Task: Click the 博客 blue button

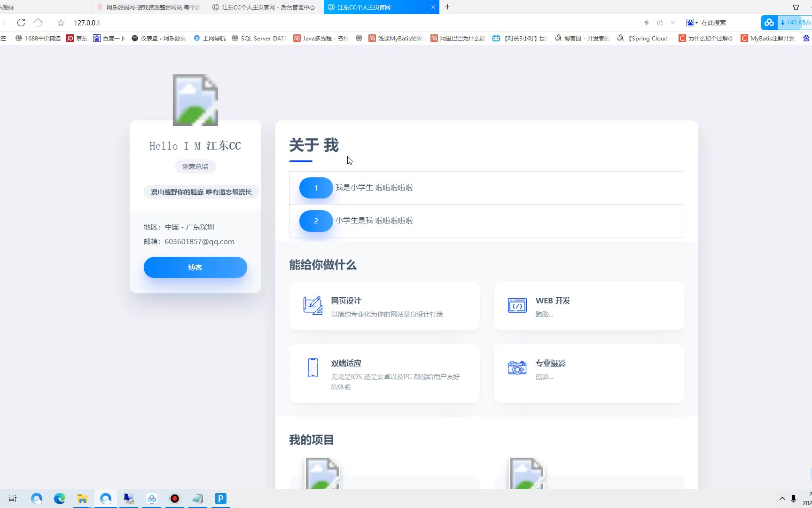Action: click(x=195, y=267)
